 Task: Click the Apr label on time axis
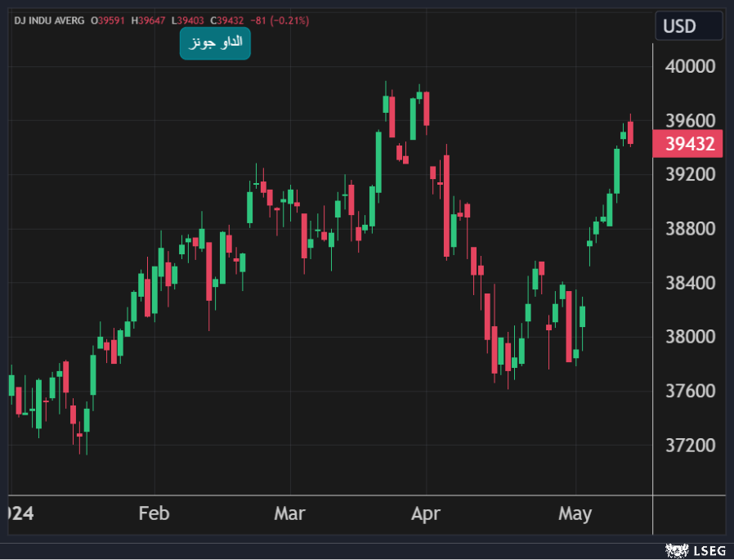(x=425, y=513)
